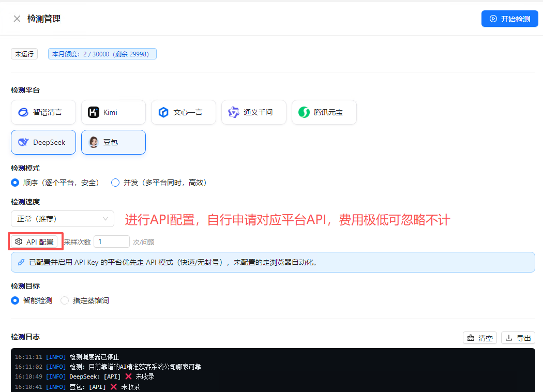This screenshot has width=543, height=392.
Task: Click the red X in DeepSeek log line
Action: coord(128,376)
